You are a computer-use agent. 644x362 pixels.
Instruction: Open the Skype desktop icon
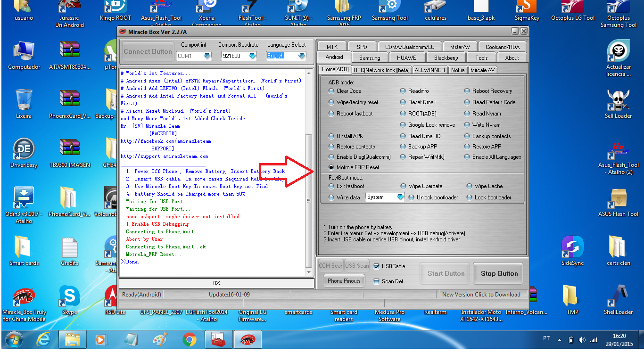69,301
